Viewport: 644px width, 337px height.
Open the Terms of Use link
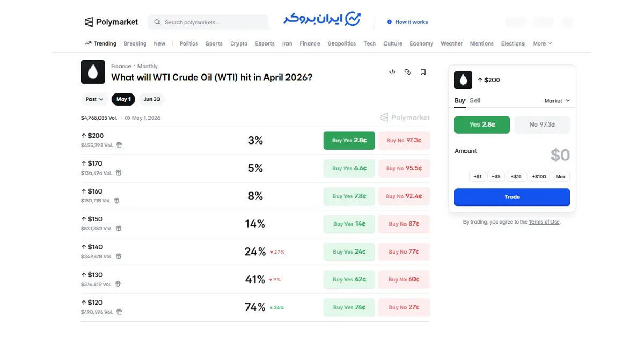[544, 222]
